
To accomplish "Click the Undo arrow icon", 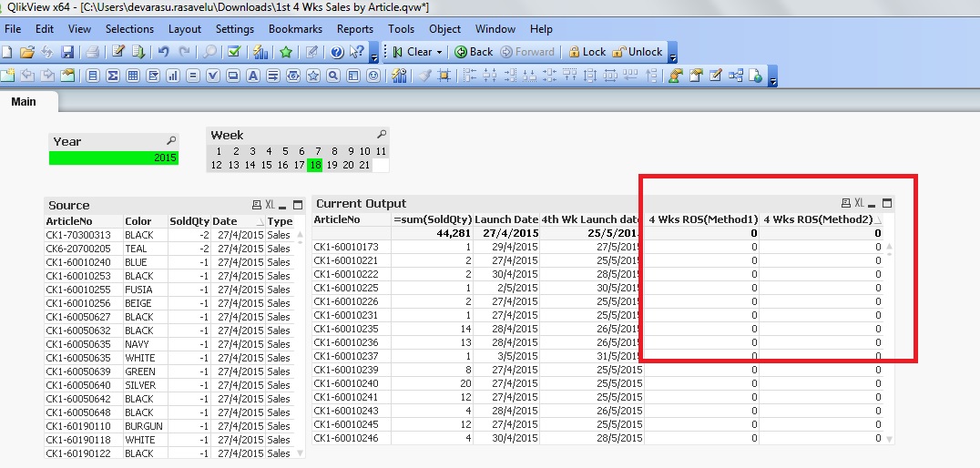I will click(x=163, y=52).
